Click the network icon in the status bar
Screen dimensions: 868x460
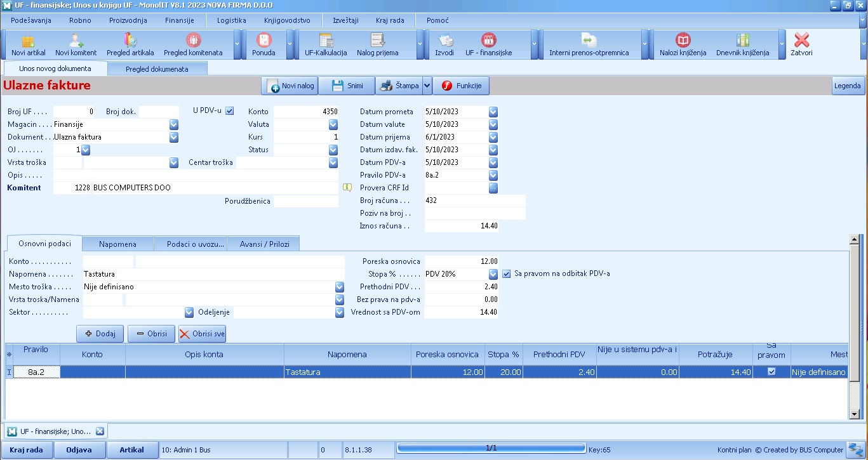point(855,450)
